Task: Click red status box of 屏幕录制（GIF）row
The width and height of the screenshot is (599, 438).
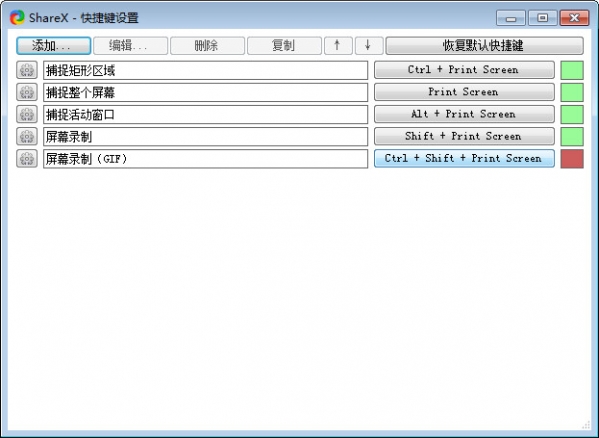Action: click(572, 159)
